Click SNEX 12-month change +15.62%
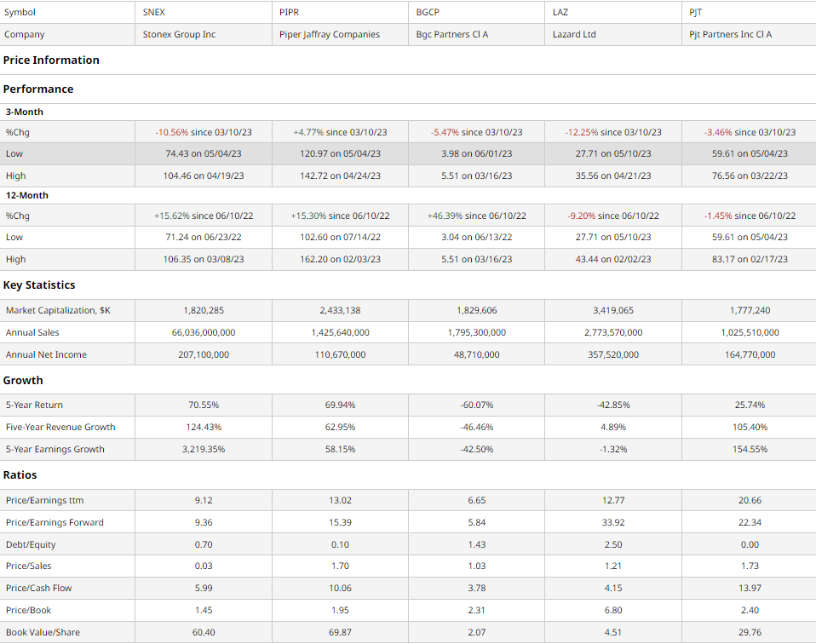 [x=171, y=216]
